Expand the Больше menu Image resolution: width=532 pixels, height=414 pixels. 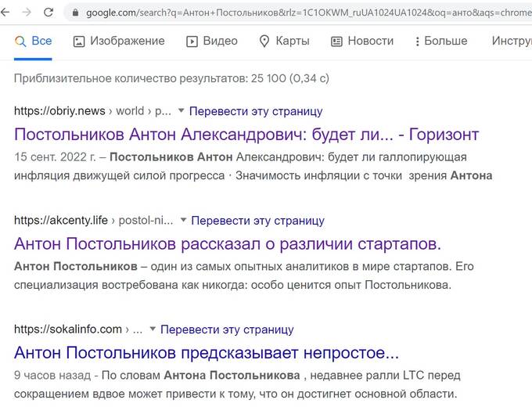(440, 41)
